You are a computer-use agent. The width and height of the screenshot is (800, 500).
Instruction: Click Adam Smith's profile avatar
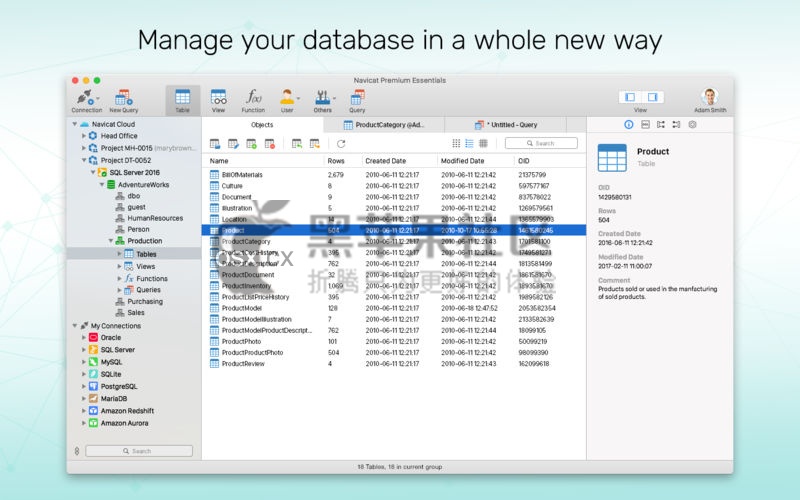click(710, 96)
